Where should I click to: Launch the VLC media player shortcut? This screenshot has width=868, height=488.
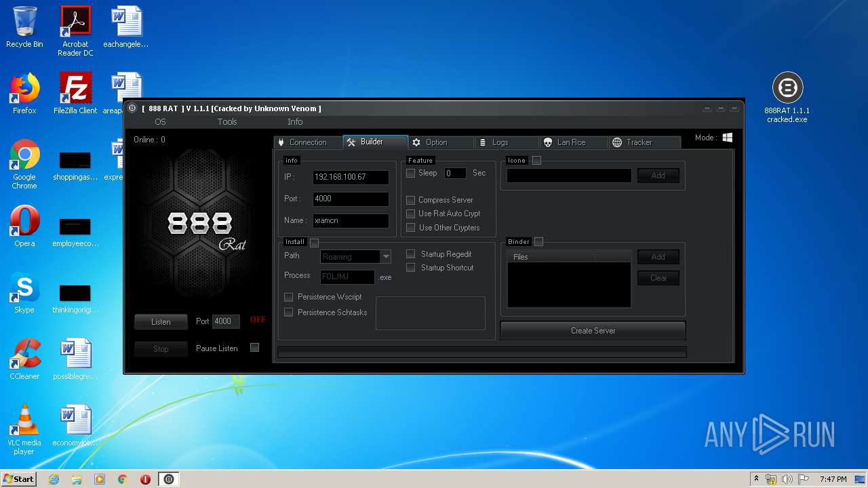24,430
